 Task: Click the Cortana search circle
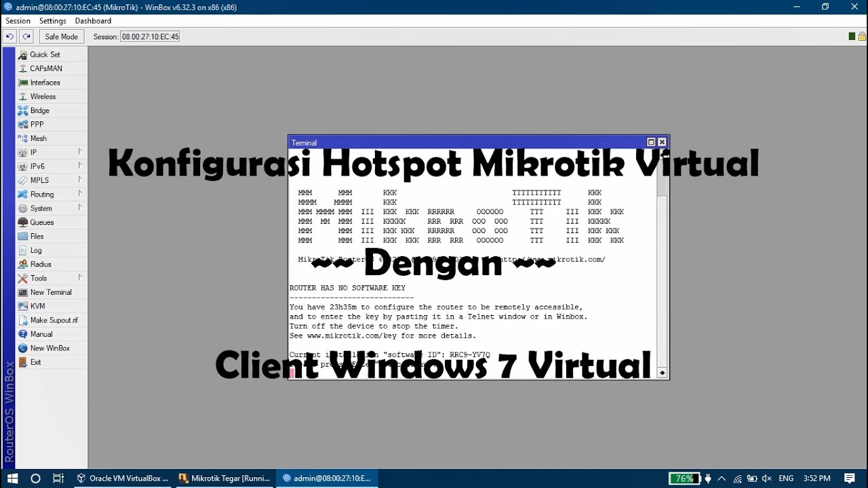36,479
